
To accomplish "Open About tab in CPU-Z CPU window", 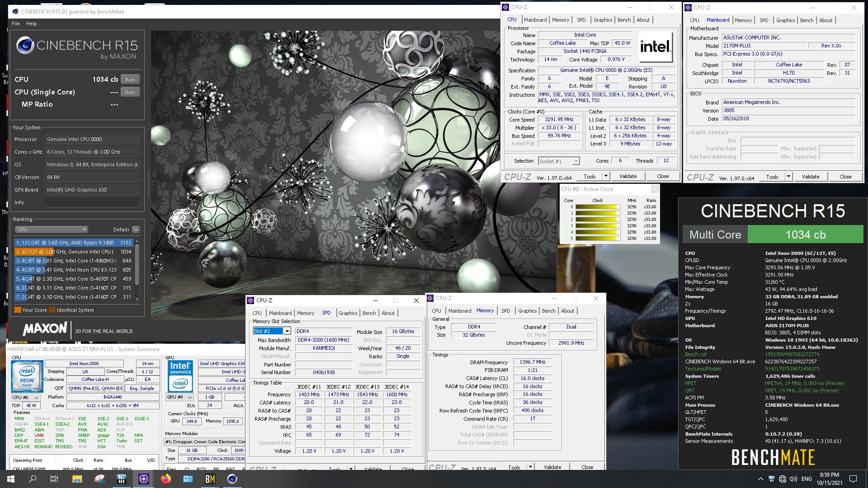I will point(643,20).
